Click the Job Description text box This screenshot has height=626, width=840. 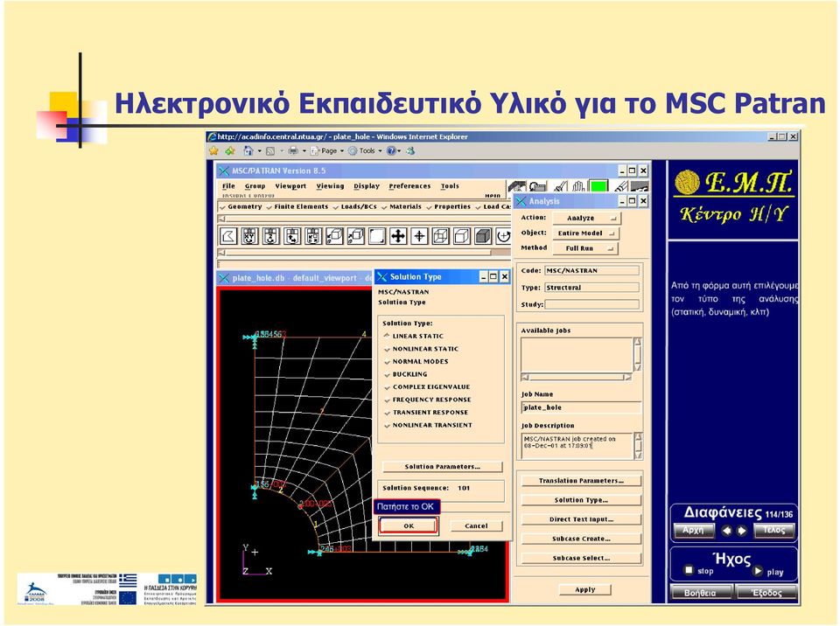577,446
